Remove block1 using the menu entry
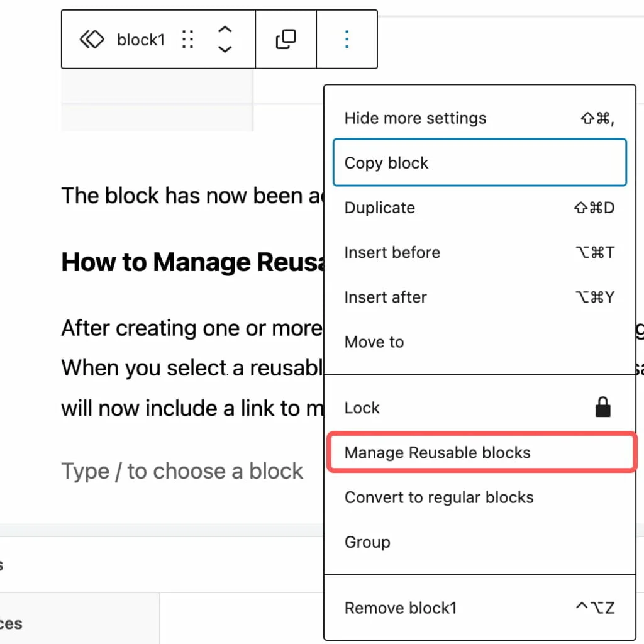644x644 pixels. point(401,608)
